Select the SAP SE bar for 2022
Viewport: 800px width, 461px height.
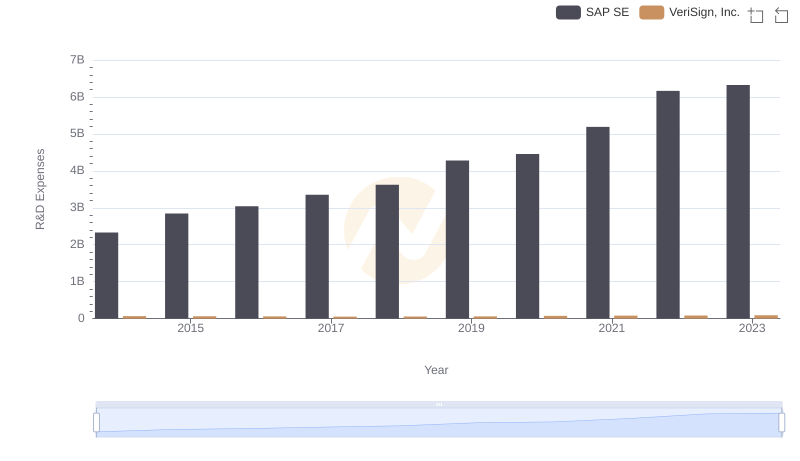[x=668, y=204]
